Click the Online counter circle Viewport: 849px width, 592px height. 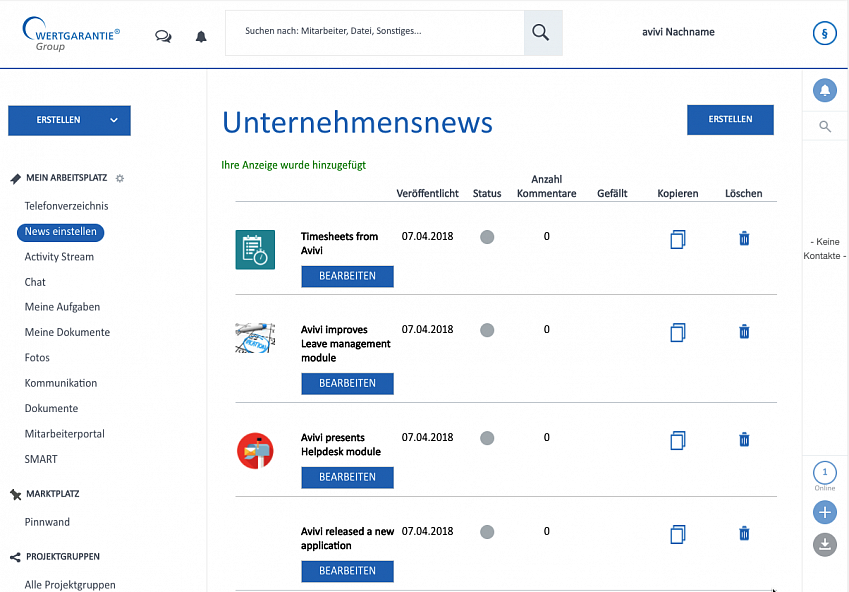click(825, 472)
